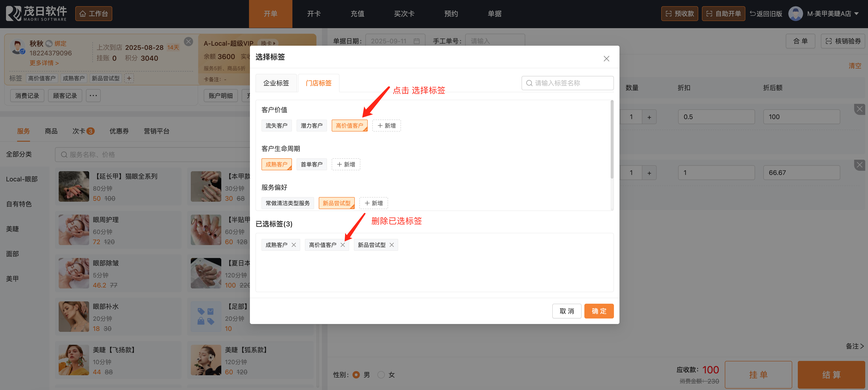Screen dimensions: 868x390
Task: Click the tag name search field
Action: tap(568, 83)
